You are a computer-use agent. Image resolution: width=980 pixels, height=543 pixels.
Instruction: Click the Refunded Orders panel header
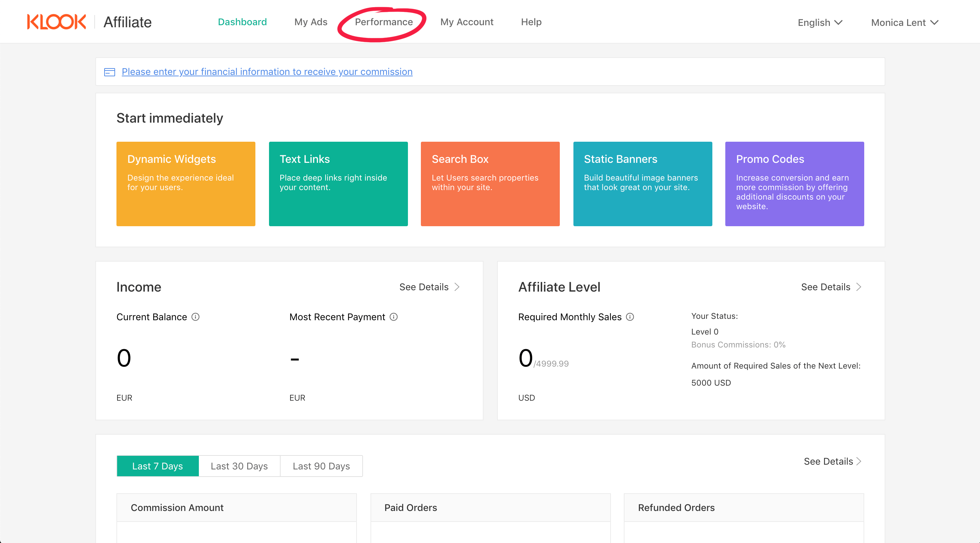[744, 508]
